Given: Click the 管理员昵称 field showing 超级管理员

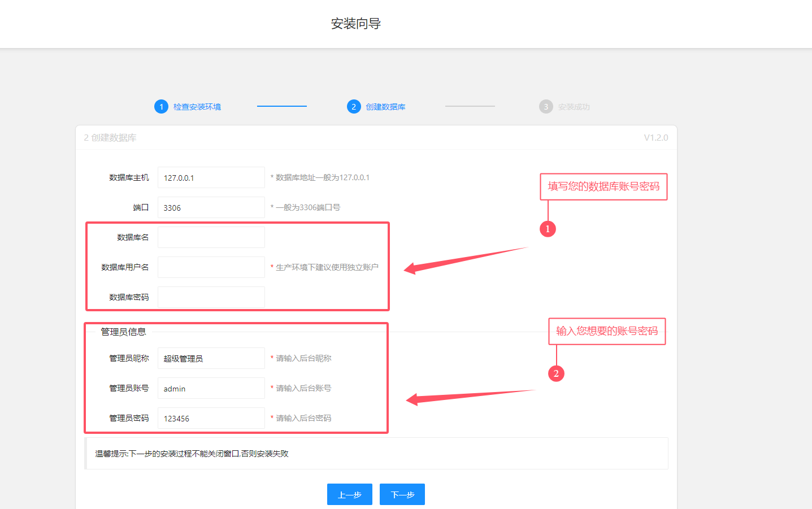Looking at the screenshot, I should tap(211, 358).
